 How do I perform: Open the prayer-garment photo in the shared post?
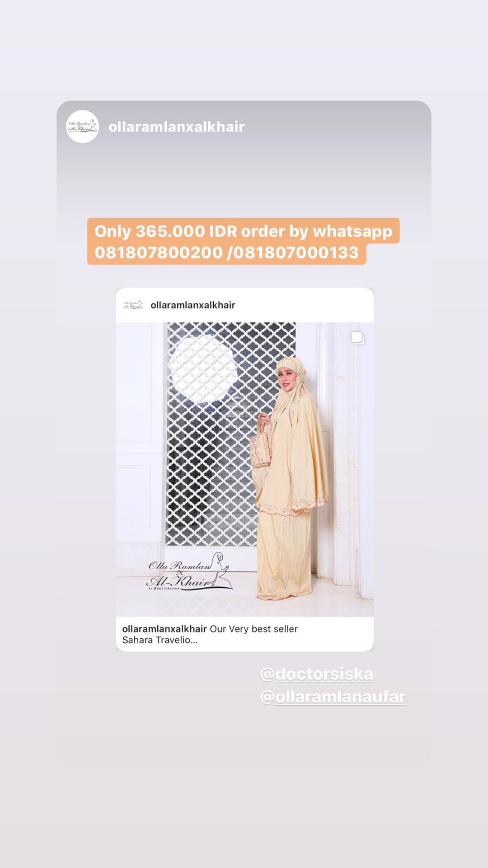coord(244,469)
